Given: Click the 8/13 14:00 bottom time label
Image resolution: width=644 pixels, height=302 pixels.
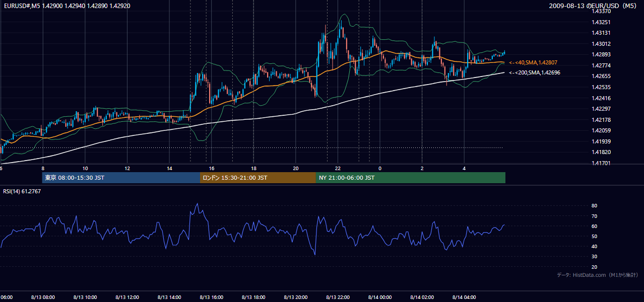Looking at the screenshot, I should coord(169,297).
